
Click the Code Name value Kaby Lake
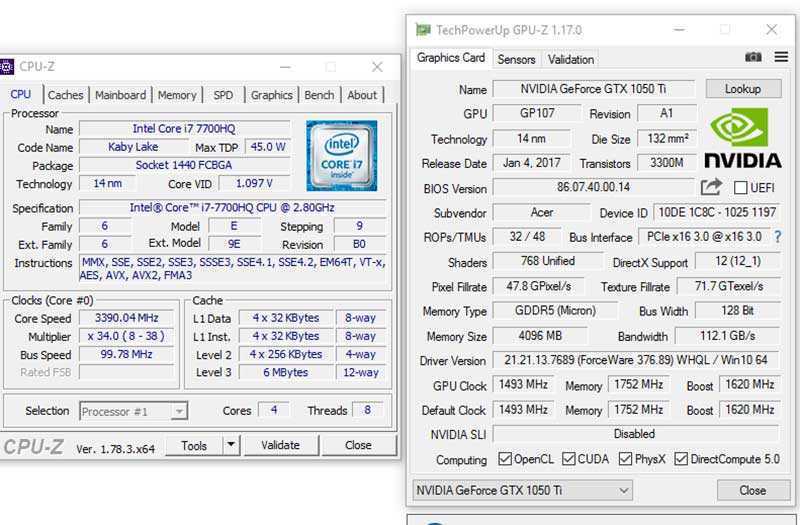coord(133,147)
